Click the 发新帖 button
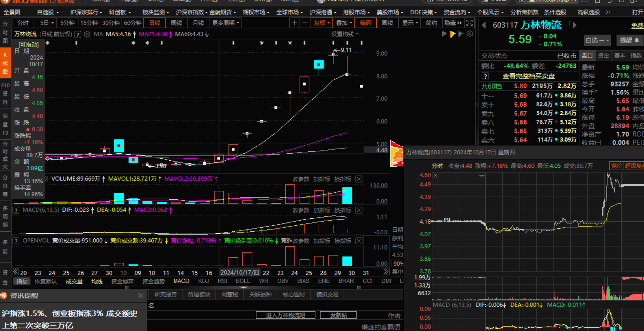The image size is (644, 331). tap(338, 315)
